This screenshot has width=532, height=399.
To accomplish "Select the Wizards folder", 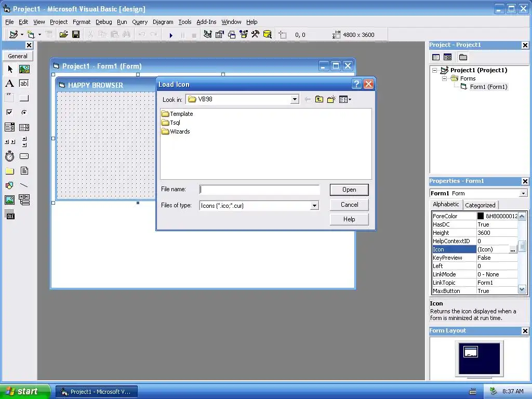I will click(176, 131).
